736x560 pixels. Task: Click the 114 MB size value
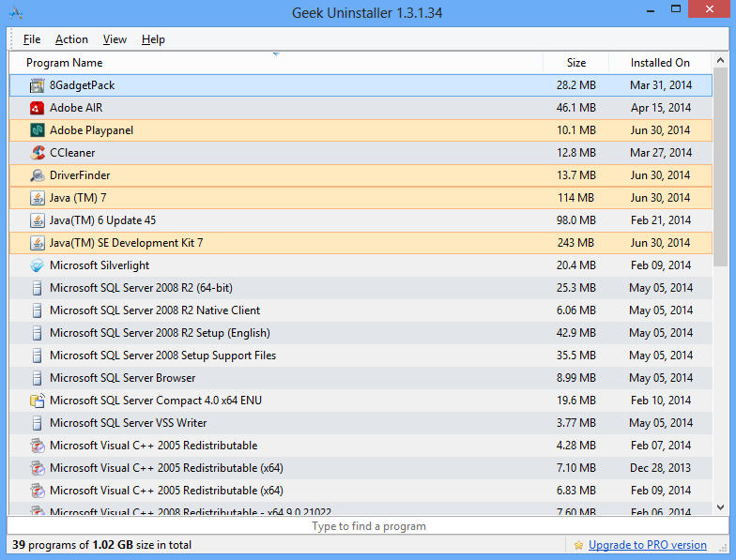tap(576, 198)
